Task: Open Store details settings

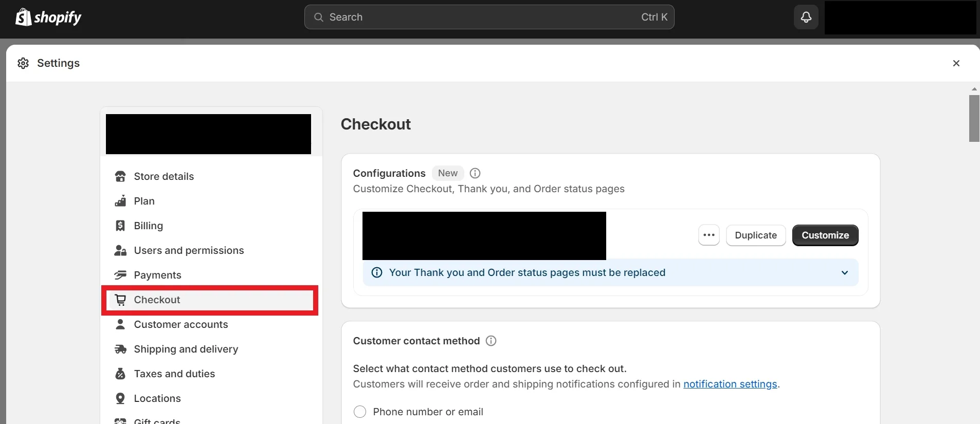Action: [x=163, y=176]
